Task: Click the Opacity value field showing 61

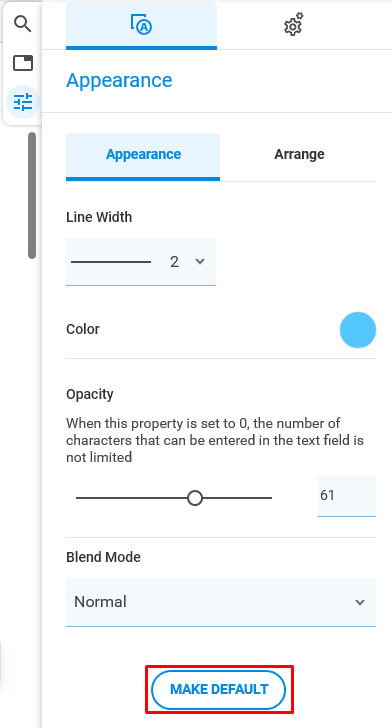Action: click(346, 496)
